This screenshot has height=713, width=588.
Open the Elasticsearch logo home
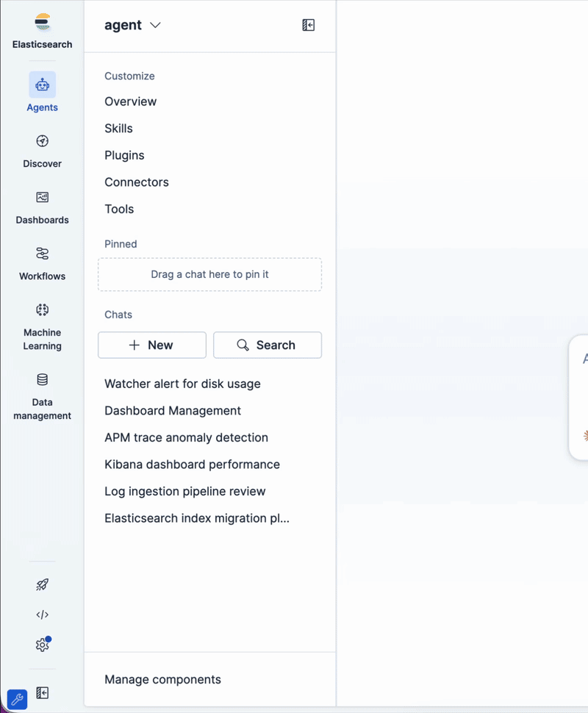[43, 22]
